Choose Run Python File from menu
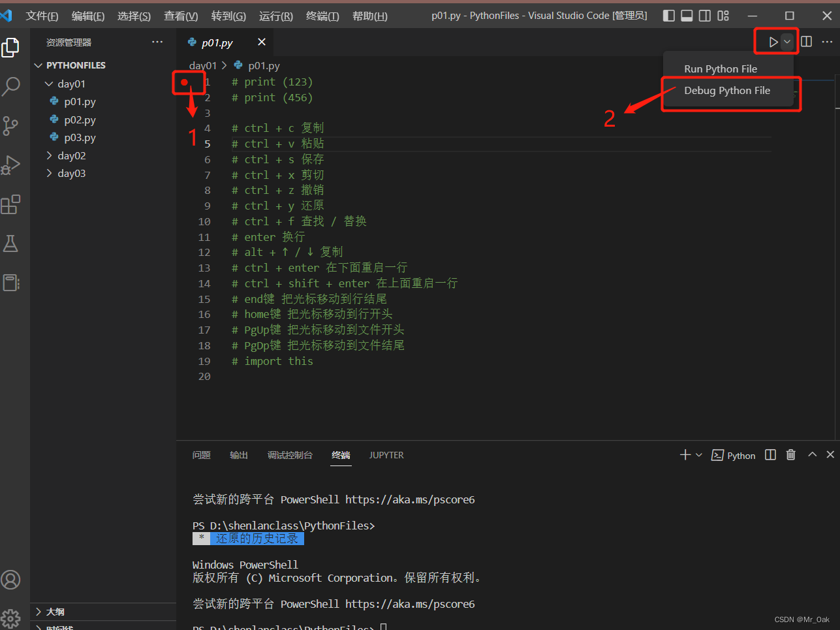Image resolution: width=840 pixels, height=630 pixels. [721, 69]
